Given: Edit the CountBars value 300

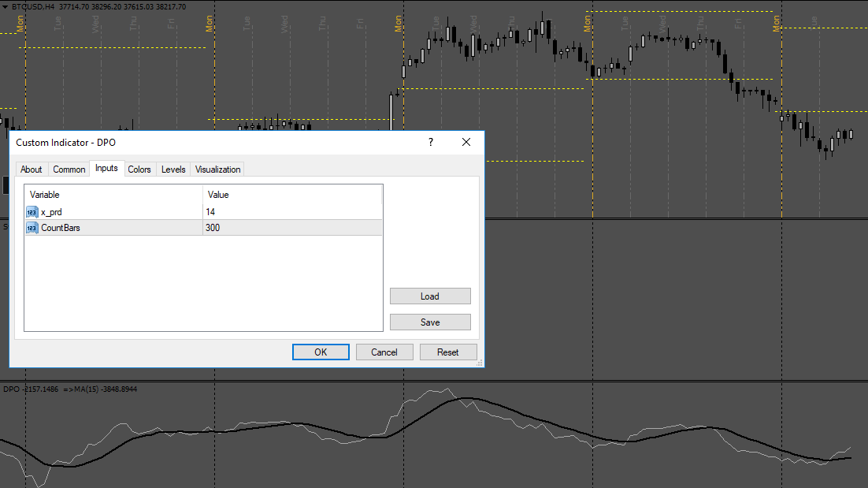Looking at the screenshot, I should coord(292,228).
